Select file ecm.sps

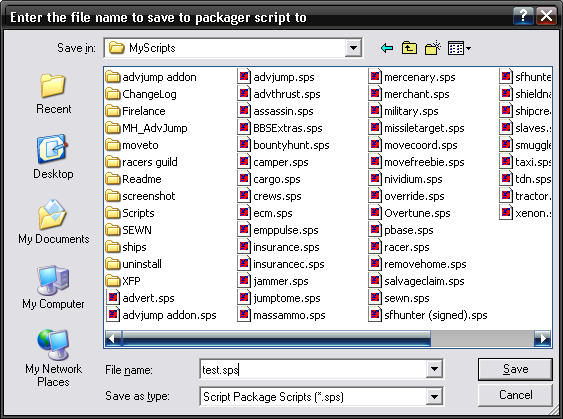(265, 213)
